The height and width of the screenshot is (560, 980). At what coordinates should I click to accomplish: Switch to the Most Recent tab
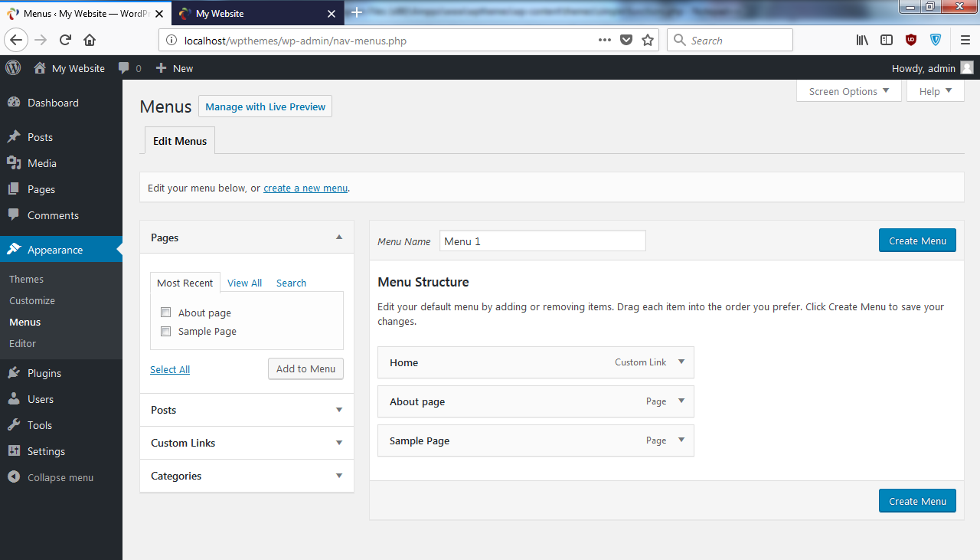185,283
